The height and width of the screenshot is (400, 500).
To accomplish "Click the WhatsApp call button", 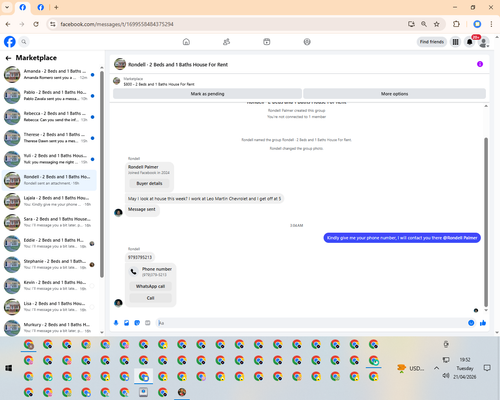I will (150, 286).
